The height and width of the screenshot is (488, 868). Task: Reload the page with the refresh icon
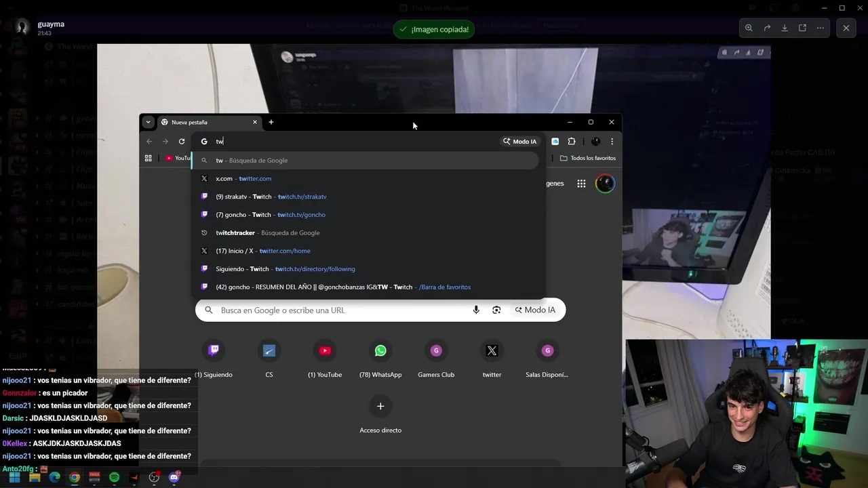coord(182,142)
